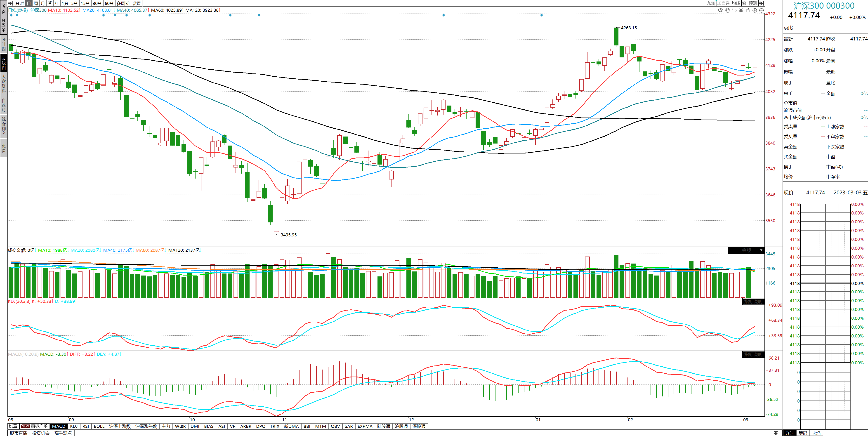This screenshot has height=436, width=868.
Task: Zoom out with minus circle icon
Action: [x=761, y=10]
